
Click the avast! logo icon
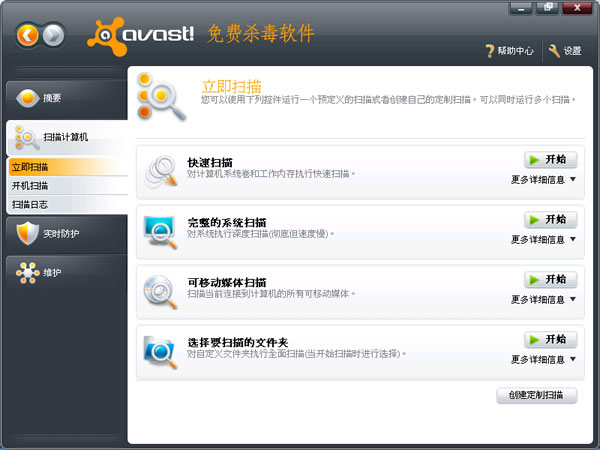tap(105, 35)
